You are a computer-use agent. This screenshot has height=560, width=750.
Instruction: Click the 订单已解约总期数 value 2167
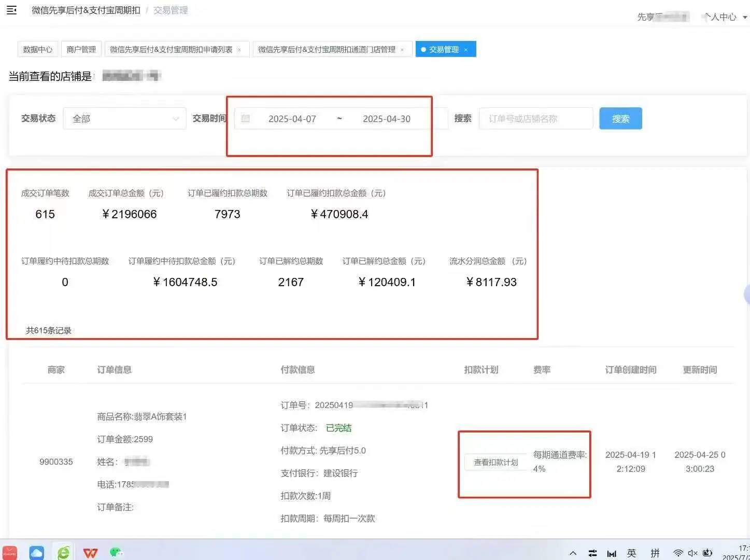(x=291, y=282)
